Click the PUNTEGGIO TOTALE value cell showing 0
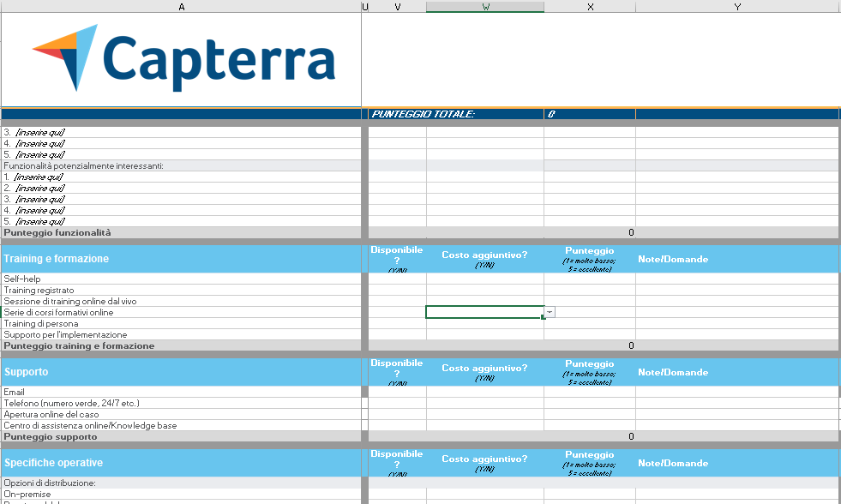 pyautogui.click(x=589, y=111)
